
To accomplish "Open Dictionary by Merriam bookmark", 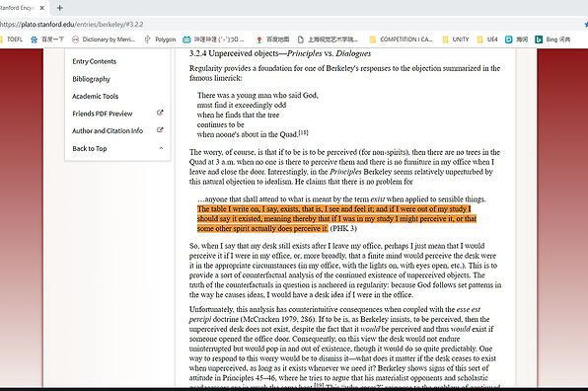I will click(x=104, y=39).
